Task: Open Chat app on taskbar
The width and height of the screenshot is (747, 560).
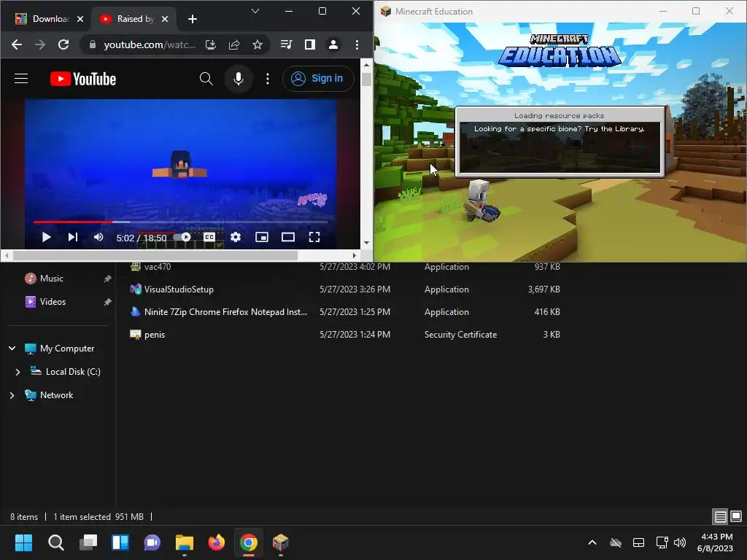Action: tap(152, 542)
